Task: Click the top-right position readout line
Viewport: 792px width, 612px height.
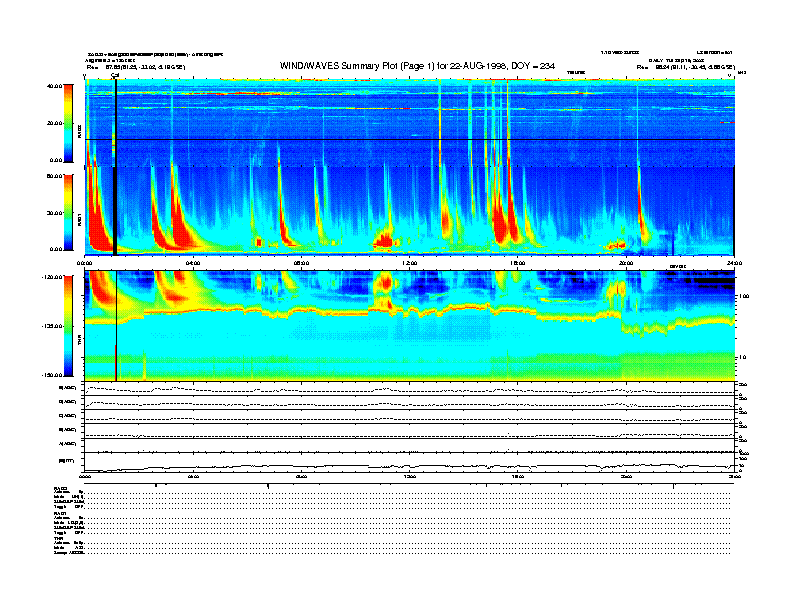Action: 685,67
